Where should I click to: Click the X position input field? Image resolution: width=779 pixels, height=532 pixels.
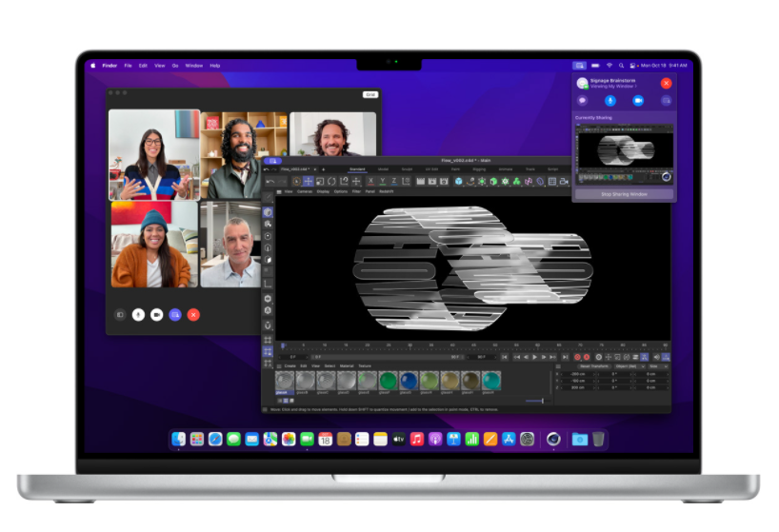point(578,374)
